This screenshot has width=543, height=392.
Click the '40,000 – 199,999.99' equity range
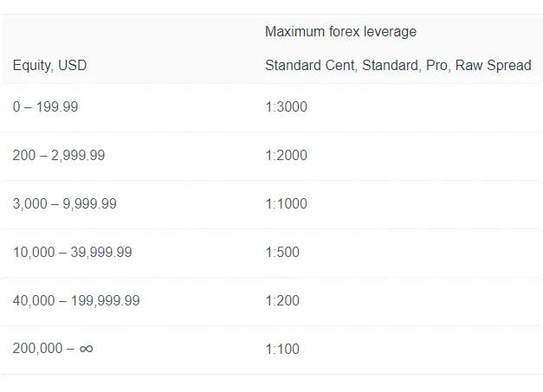(76, 300)
